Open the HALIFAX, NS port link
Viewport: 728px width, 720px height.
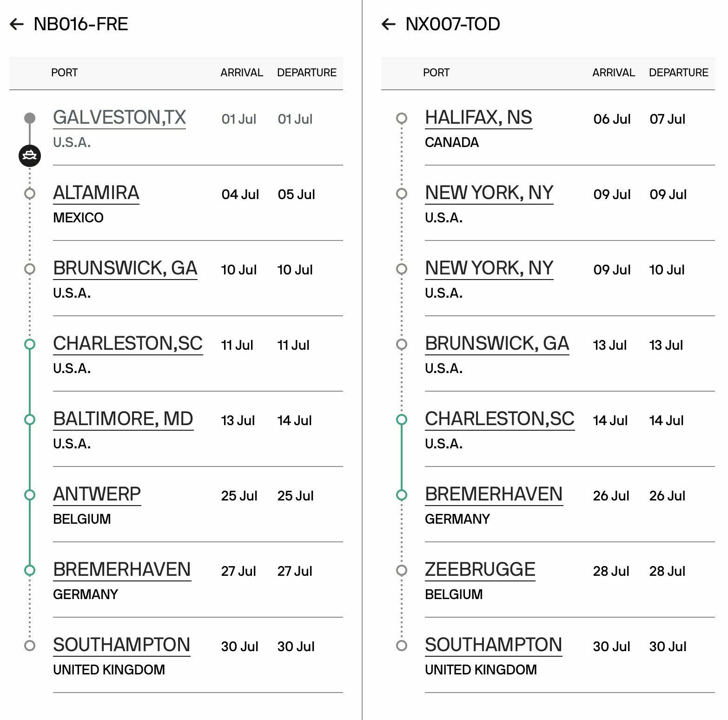(478, 118)
